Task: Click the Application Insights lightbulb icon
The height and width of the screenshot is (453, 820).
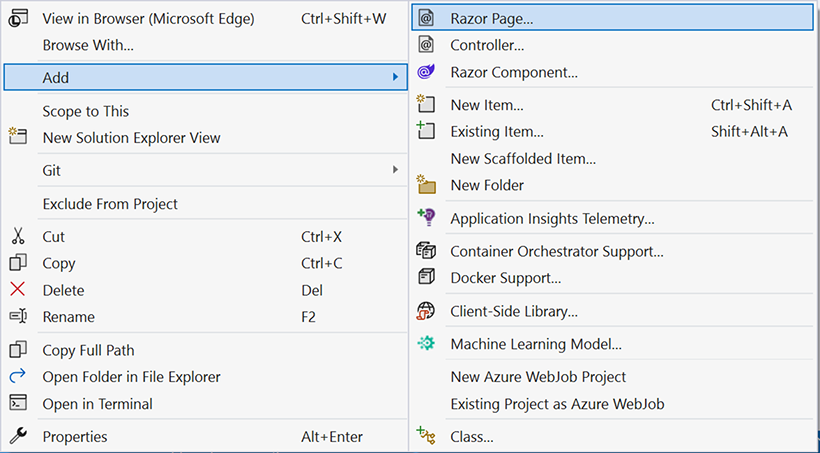Action: [x=426, y=218]
